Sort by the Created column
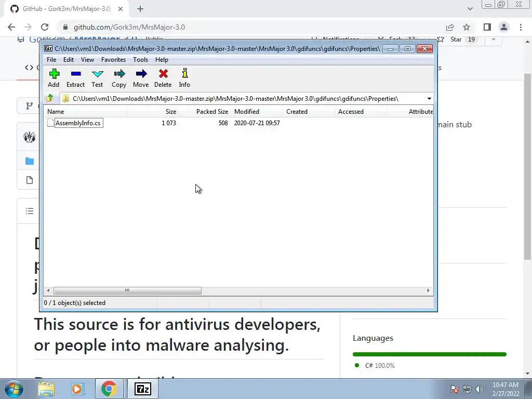This screenshot has width=532, height=399. tap(309, 112)
